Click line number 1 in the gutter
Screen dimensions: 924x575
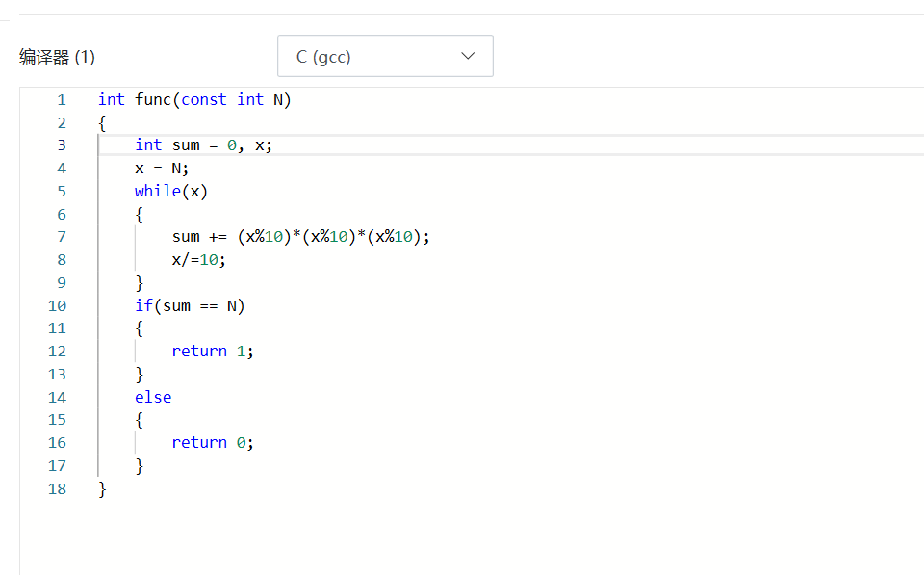click(62, 99)
